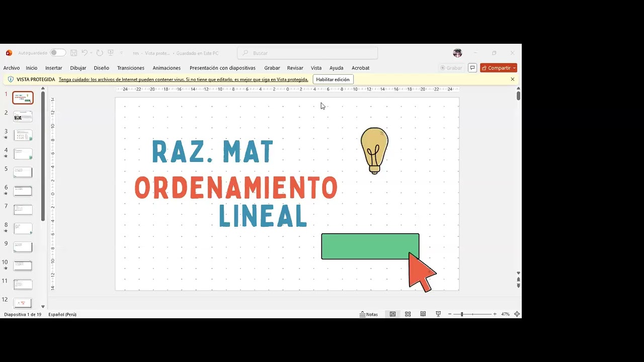Select slide 6 thumbnail
The width and height of the screenshot is (644, 362).
23,191
